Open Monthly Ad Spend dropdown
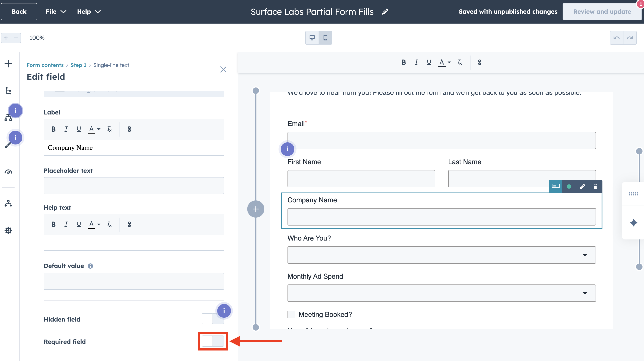 pos(442,293)
